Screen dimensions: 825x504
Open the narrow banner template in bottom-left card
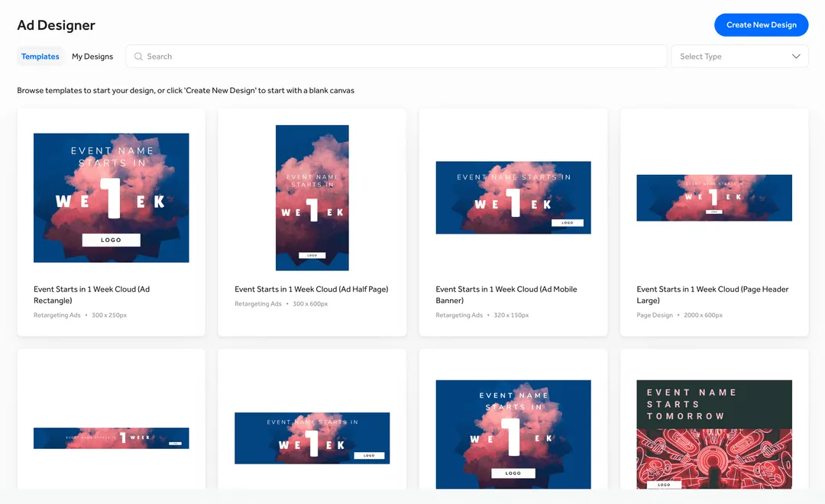pyautogui.click(x=111, y=438)
